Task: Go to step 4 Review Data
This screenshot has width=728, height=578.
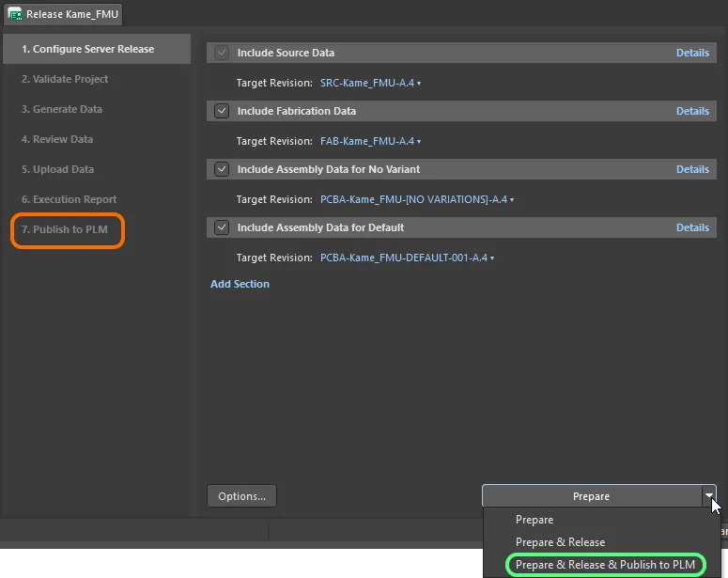Action: click(x=57, y=139)
